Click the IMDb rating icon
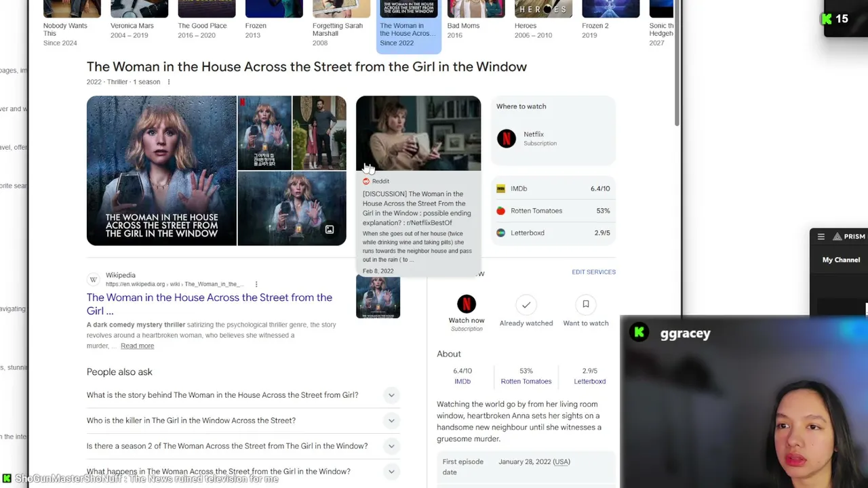The height and width of the screenshot is (488, 868). 501,188
